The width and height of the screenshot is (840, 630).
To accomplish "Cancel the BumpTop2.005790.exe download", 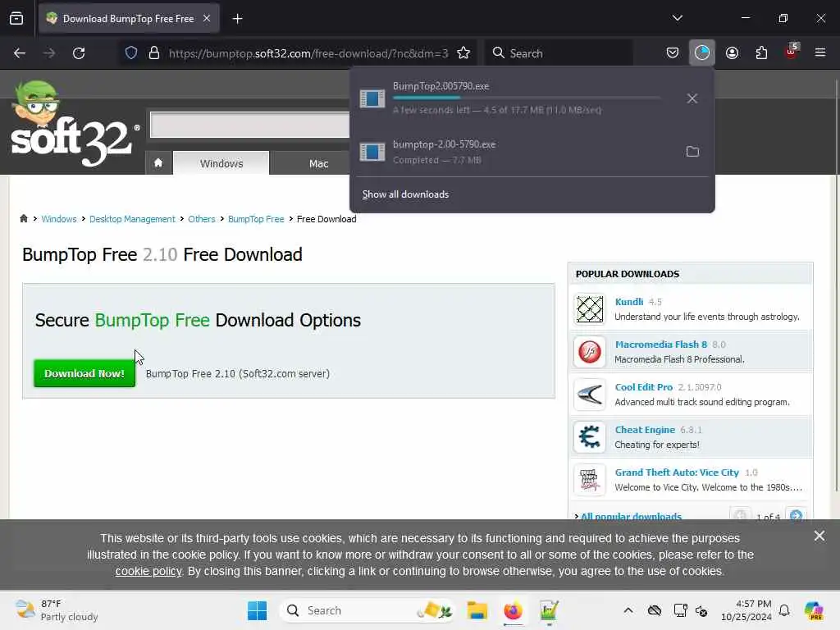I will point(692,98).
